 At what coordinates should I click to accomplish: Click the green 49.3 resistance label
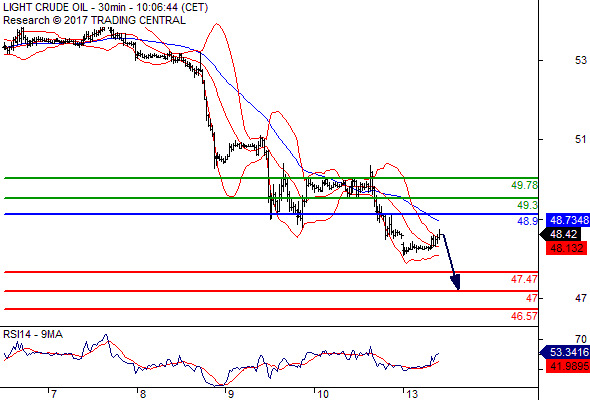pos(528,205)
